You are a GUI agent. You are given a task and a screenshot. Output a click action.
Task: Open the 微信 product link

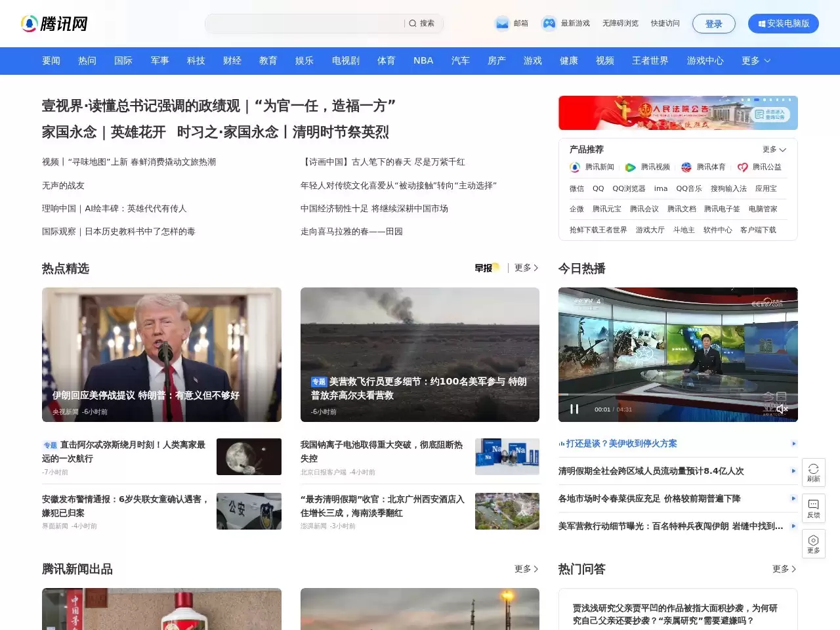coord(577,188)
